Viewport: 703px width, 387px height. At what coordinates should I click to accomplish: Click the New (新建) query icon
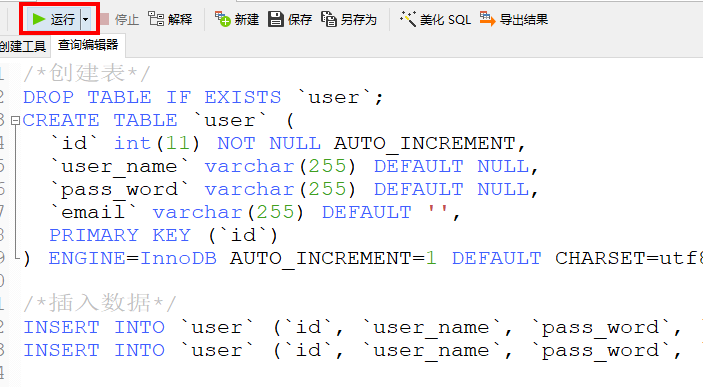tap(222, 19)
